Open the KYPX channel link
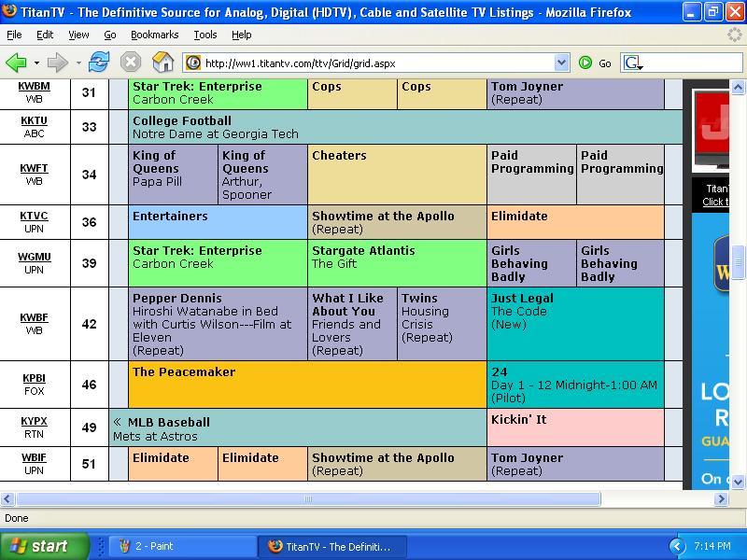The image size is (747, 560). point(34,421)
